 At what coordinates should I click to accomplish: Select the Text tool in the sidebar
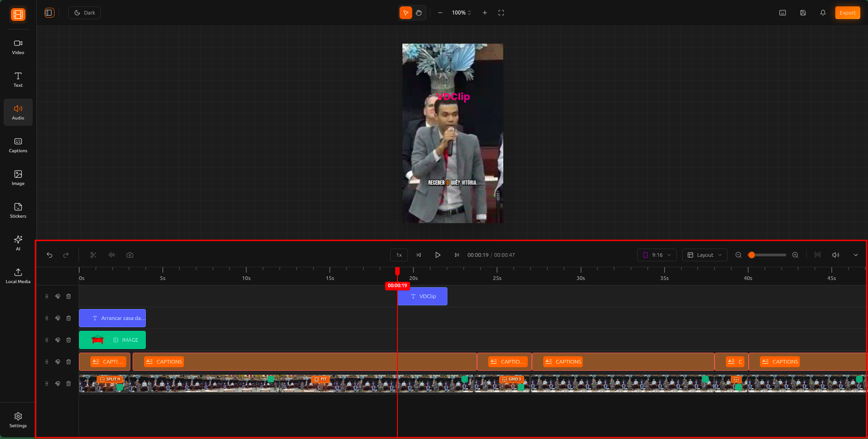pos(18,80)
